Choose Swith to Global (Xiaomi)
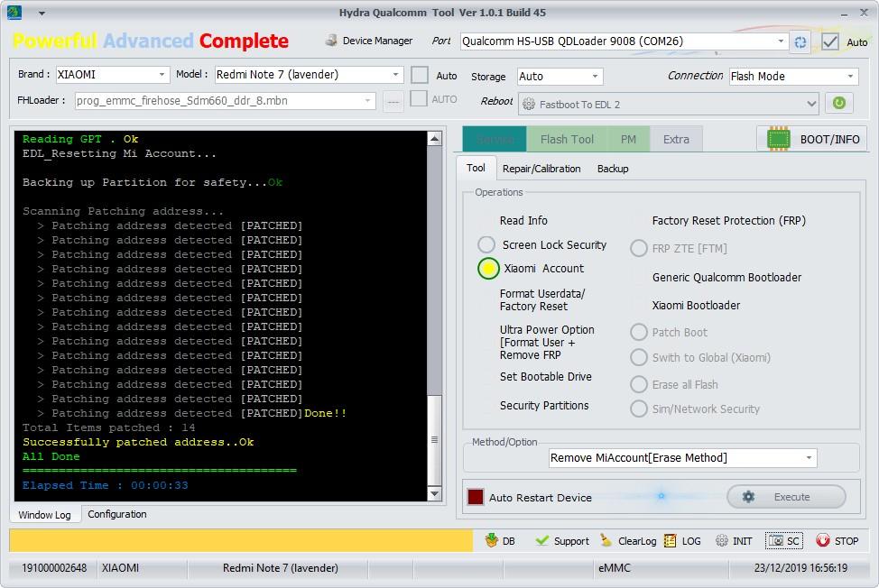Viewport: 879px width, 588px height. pyautogui.click(x=639, y=357)
